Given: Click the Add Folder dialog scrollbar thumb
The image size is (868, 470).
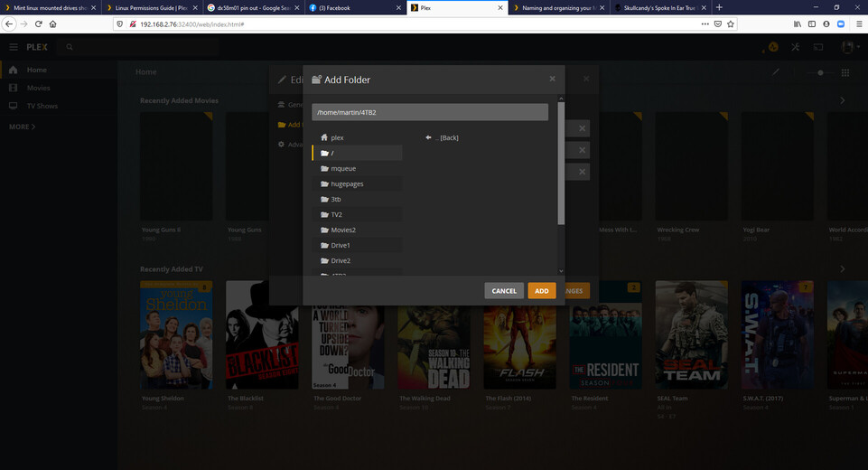Looking at the screenshot, I should click(x=561, y=164).
